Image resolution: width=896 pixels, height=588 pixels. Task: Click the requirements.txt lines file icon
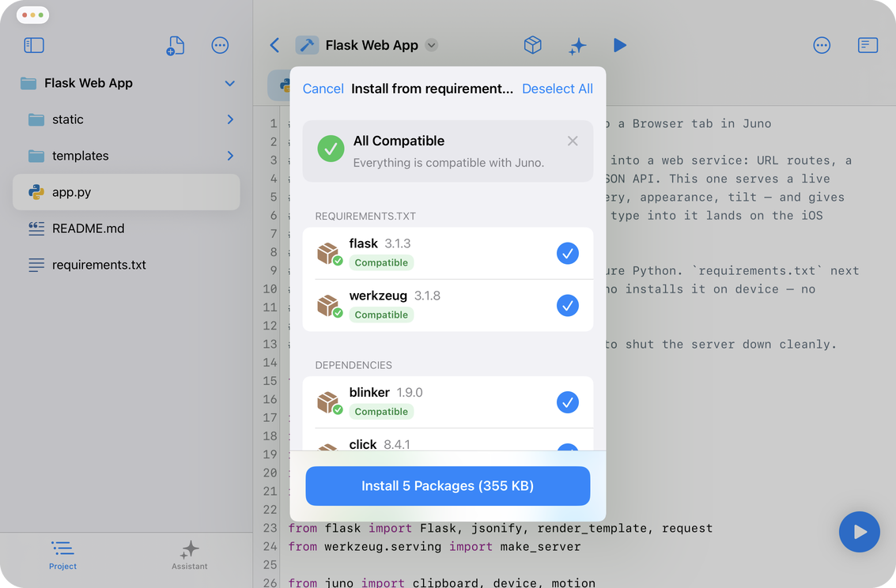36,265
